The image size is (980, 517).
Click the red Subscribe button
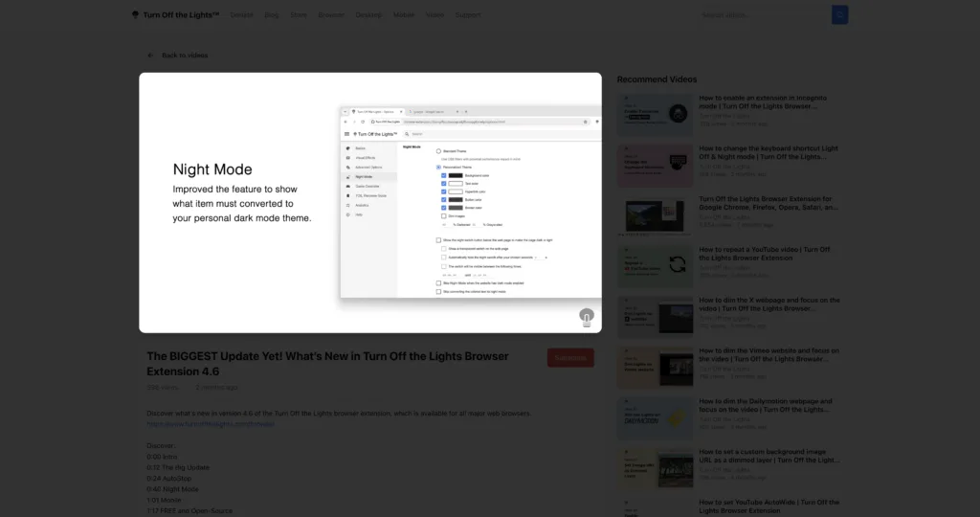(x=570, y=357)
